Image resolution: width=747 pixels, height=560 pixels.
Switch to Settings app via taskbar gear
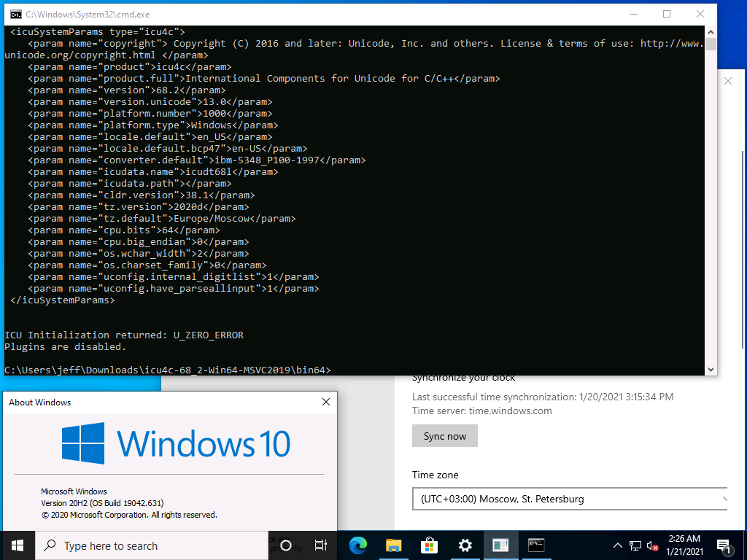(465, 545)
